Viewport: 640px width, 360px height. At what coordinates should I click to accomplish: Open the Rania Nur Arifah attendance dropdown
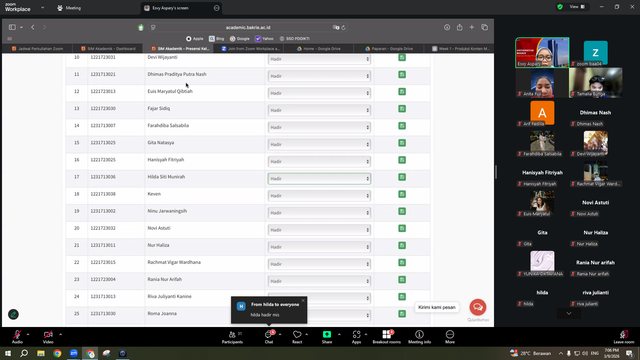(319, 281)
